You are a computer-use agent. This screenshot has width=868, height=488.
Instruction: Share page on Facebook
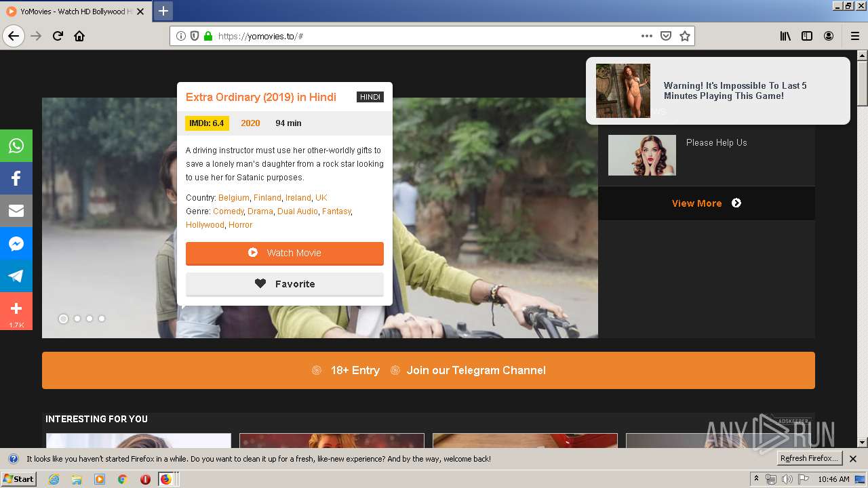pyautogui.click(x=16, y=178)
